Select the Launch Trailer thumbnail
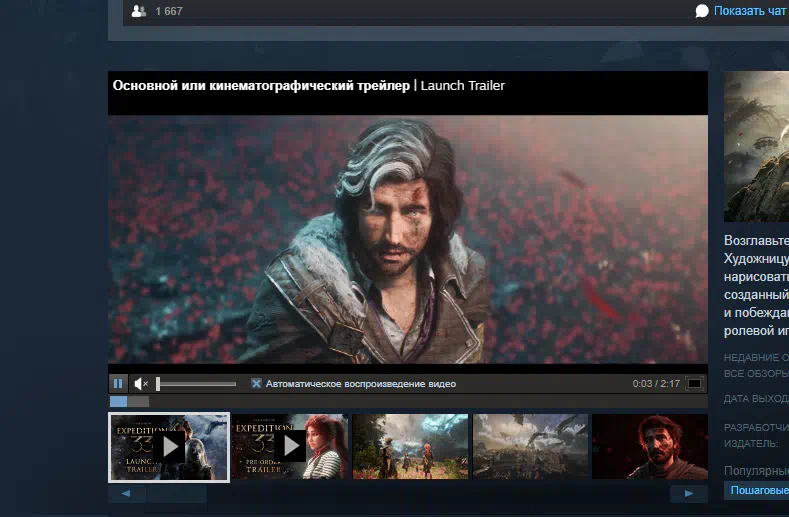Viewport: 789px width, 517px height. pos(169,447)
